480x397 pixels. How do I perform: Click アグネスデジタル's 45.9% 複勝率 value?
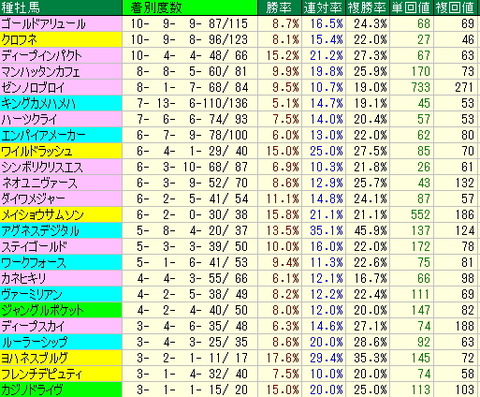point(370,231)
